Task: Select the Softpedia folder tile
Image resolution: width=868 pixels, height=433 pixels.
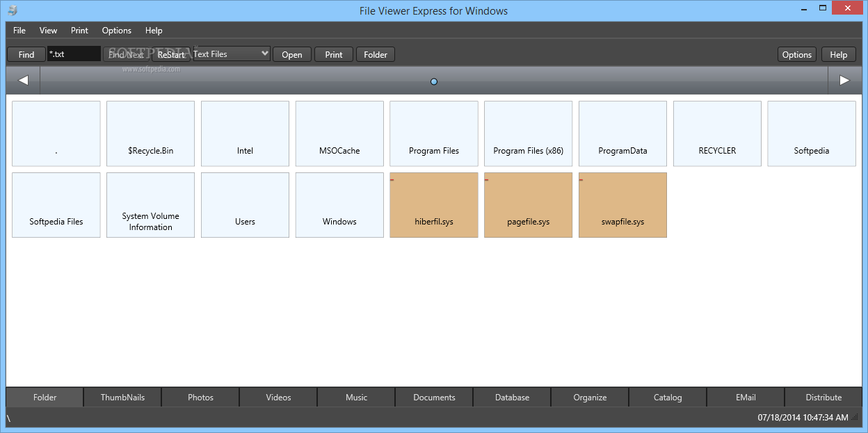Action: point(812,133)
